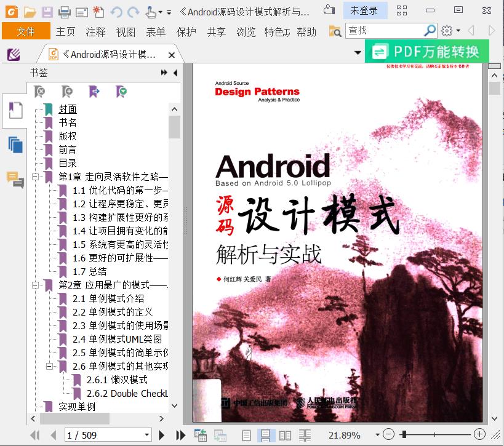The image size is (504, 446).
Task: Go to the first page
Action: [x=35, y=436]
